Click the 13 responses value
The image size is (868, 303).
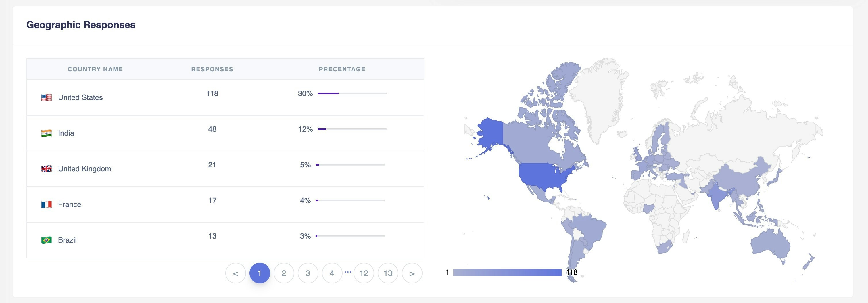pos(212,236)
